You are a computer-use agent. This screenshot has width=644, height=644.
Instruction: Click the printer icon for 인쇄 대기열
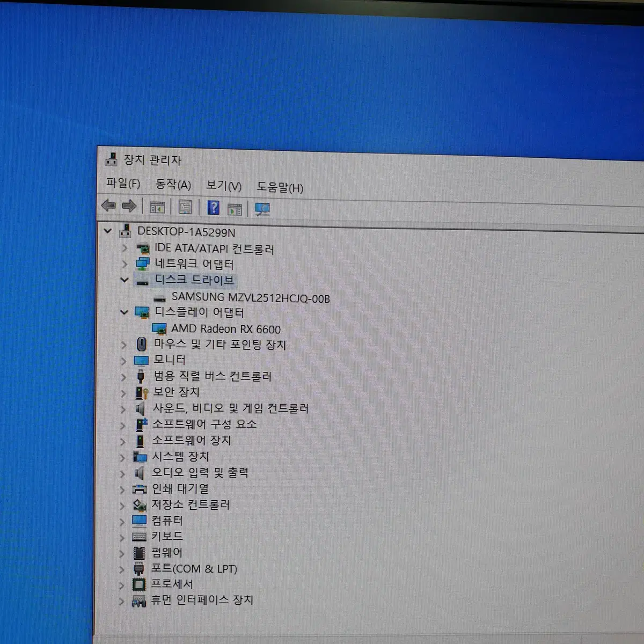tap(140, 489)
